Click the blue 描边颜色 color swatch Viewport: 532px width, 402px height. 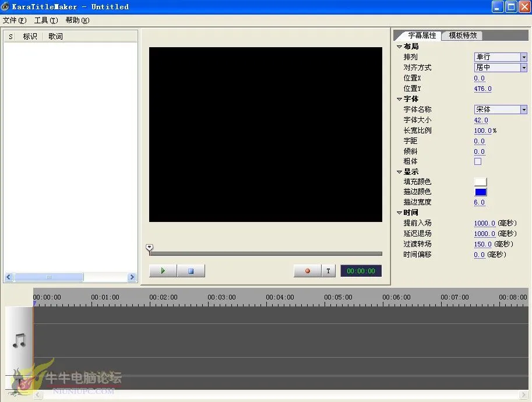tap(480, 192)
